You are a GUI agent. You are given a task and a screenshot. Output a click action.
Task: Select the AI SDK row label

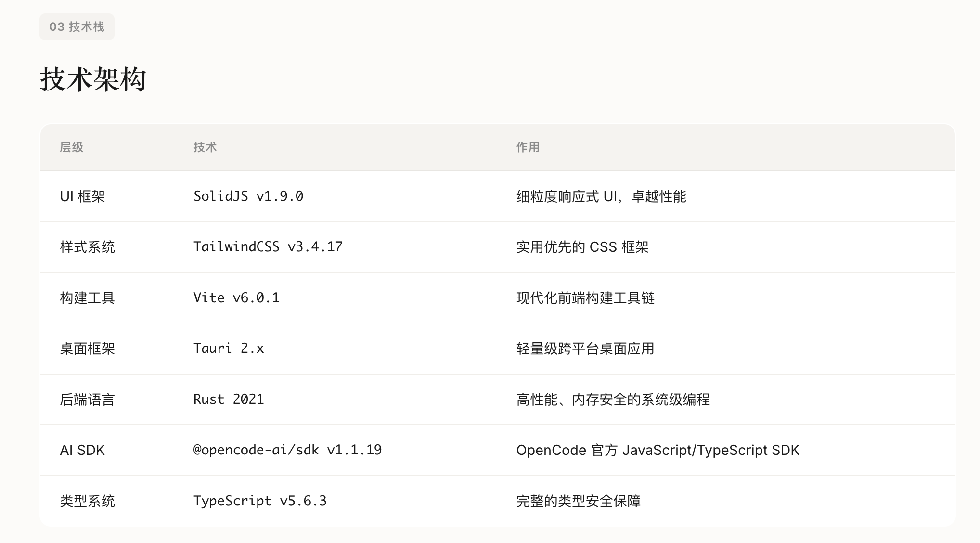pyautogui.click(x=82, y=450)
